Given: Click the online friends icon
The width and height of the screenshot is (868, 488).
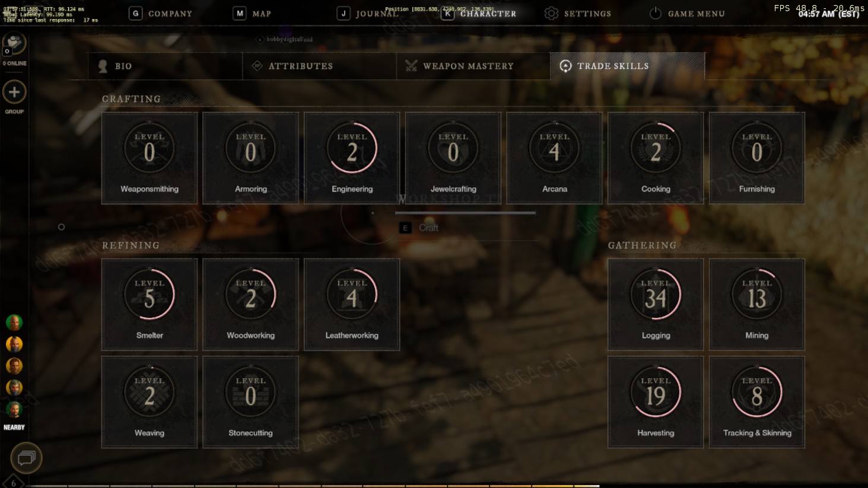Looking at the screenshot, I should click(x=14, y=43).
